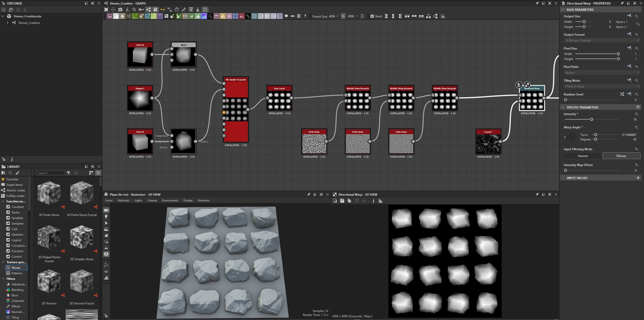Align selected nodes to the left
Viewport: 644px width, 320px height.
[x=386, y=16]
